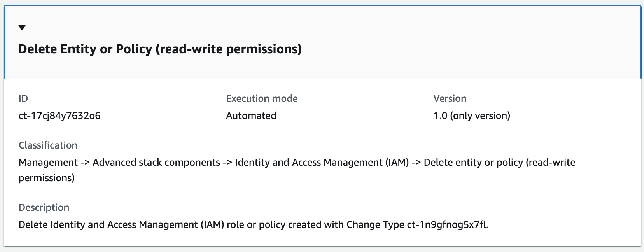Click the Execution mode label
Screen dimensions: 644x252
tap(261, 98)
